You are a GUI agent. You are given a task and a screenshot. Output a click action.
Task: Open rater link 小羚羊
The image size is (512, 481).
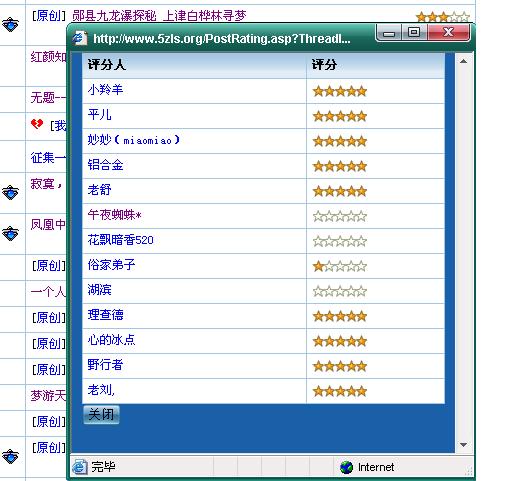(x=105, y=90)
